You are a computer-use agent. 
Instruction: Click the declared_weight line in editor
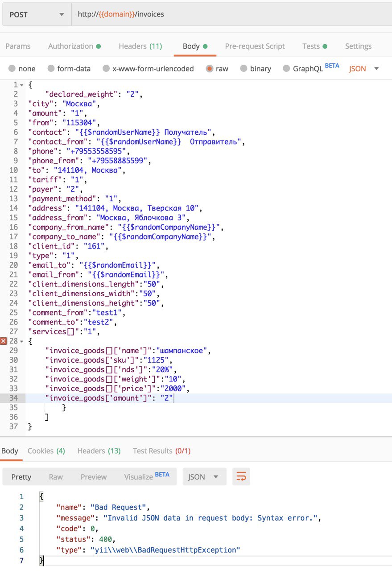click(93, 94)
